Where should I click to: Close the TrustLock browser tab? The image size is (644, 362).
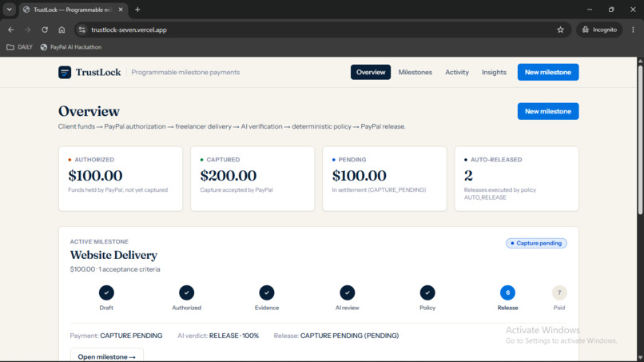click(x=121, y=10)
